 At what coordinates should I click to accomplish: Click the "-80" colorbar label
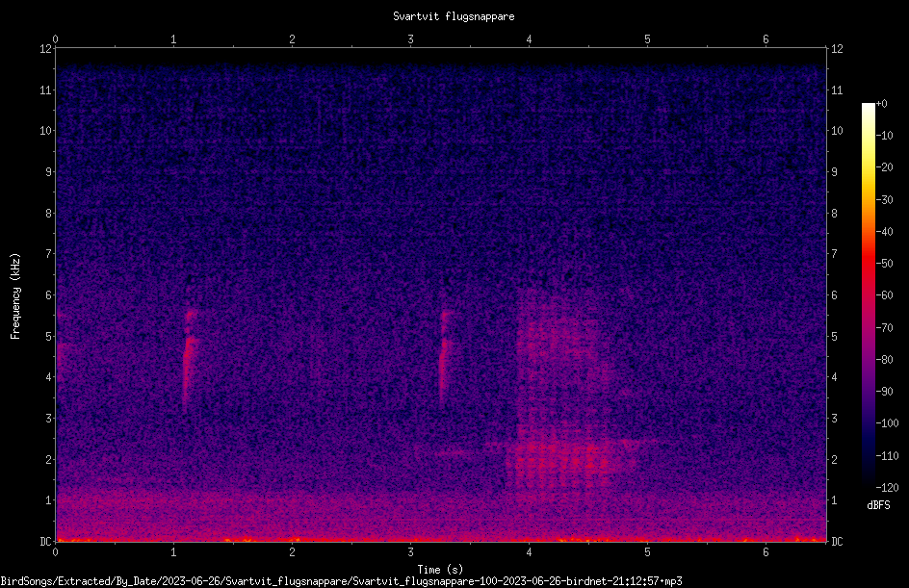(x=884, y=359)
